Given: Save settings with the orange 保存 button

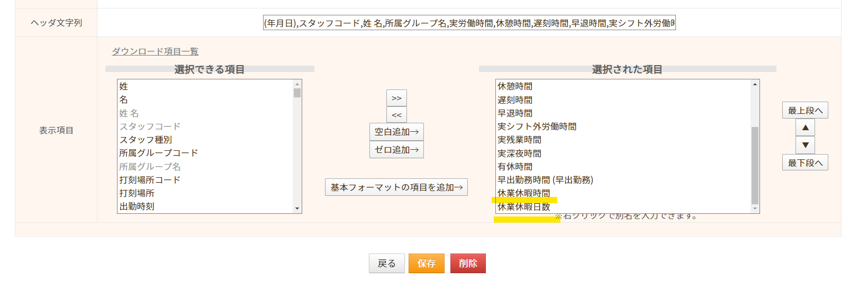Looking at the screenshot, I should tap(426, 263).
